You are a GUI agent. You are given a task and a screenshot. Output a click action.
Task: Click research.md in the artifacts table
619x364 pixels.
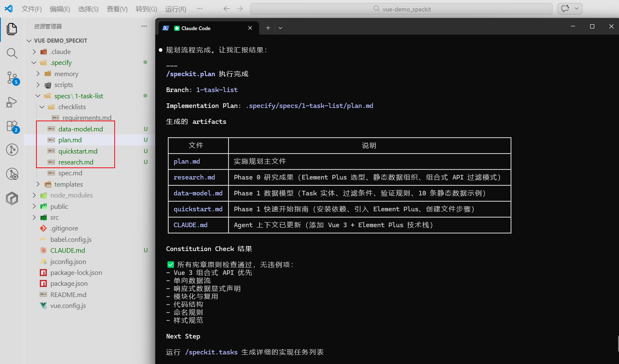194,177
